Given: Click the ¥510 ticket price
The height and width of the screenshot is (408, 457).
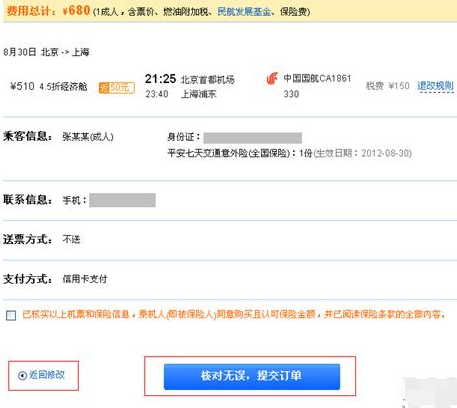Looking at the screenshot, I should (x=22, y=86).
